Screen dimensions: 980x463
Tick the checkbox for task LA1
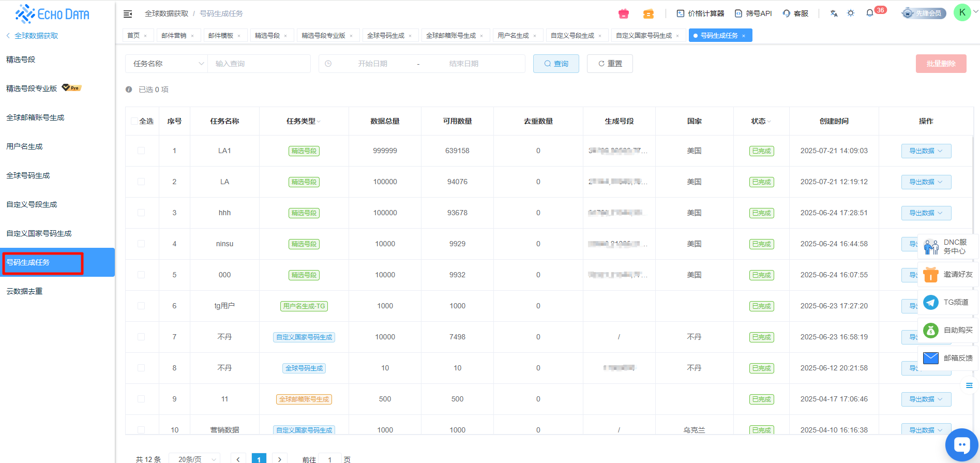click(141, 151)
